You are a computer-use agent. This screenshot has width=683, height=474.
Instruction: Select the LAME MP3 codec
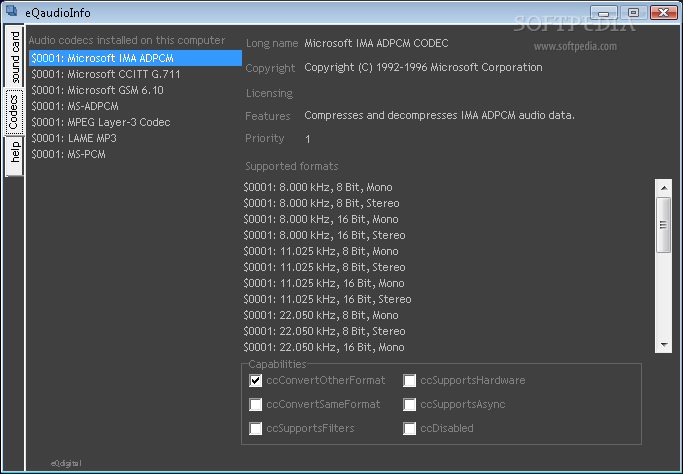coord(135,138)
